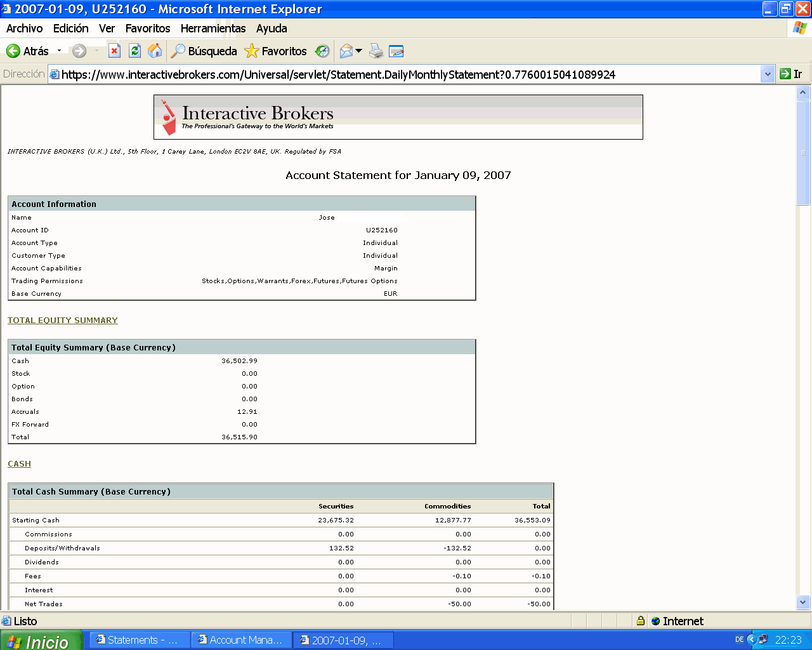
Task: Click the Total equity value 36,515.90
Action: coord(240,437)
